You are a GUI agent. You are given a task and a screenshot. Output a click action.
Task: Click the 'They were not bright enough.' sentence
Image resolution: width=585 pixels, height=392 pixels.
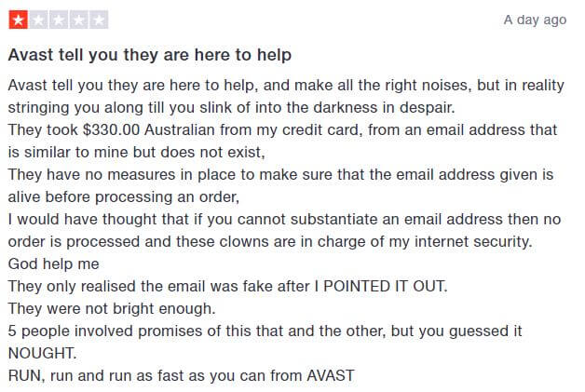(x=112, y=309)
